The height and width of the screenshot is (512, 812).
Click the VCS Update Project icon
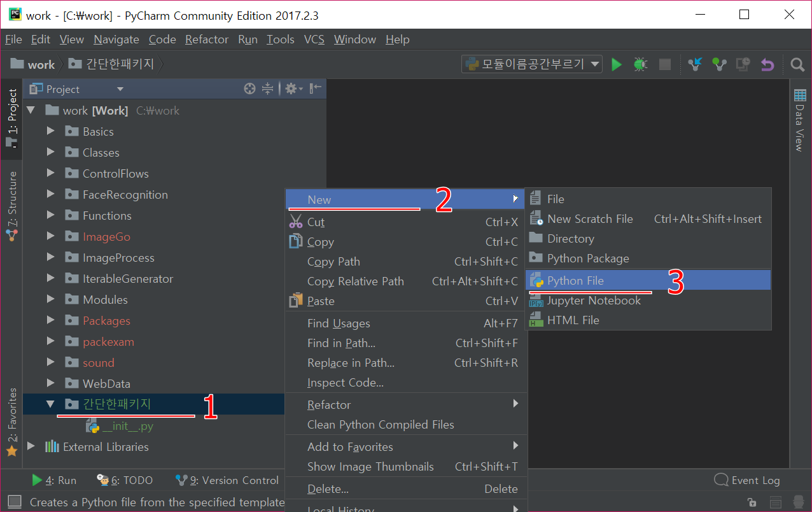pyautogui.click(x=695, y=64)
